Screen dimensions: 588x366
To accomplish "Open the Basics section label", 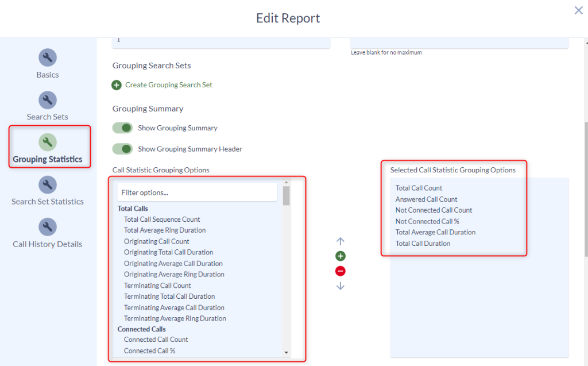I will 48,75.
